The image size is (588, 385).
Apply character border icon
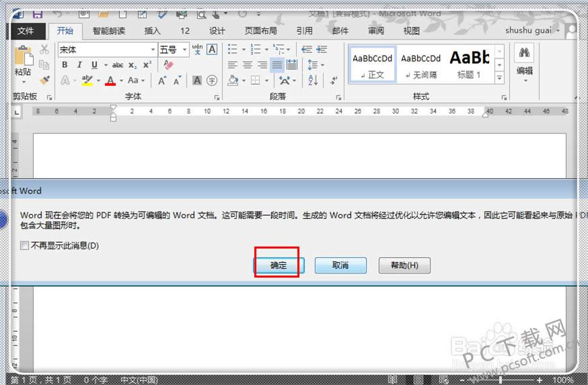click(212, 49)
